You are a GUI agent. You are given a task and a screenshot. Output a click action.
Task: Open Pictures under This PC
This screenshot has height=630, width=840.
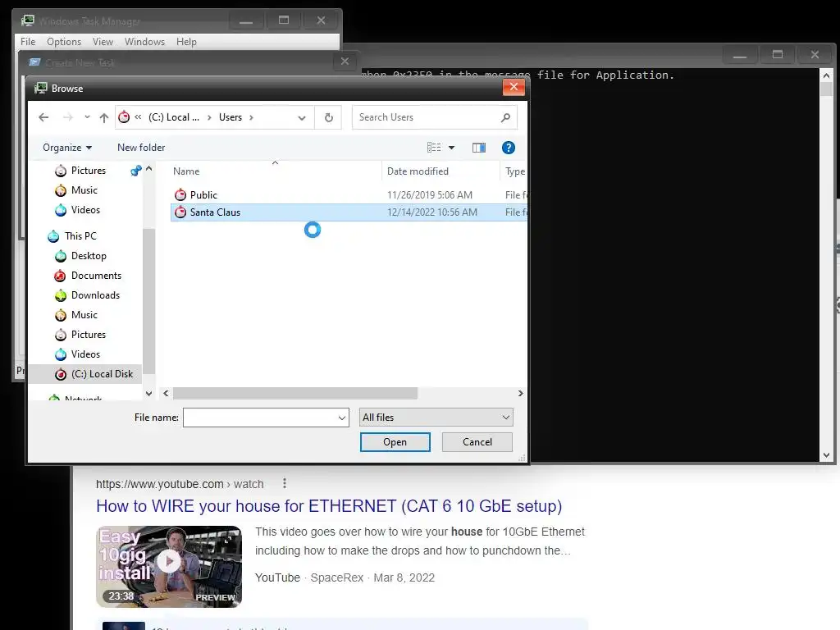(89, 335)
